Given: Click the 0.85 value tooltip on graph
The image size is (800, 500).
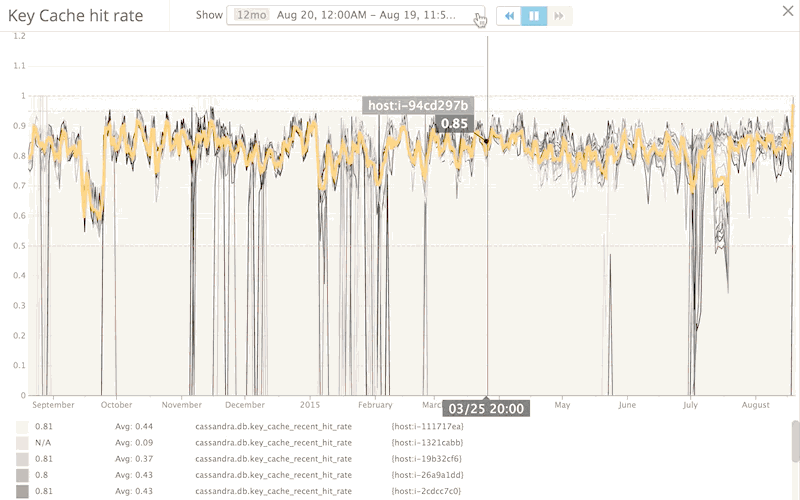Looking at the screenshot, I should pos(454,123).
